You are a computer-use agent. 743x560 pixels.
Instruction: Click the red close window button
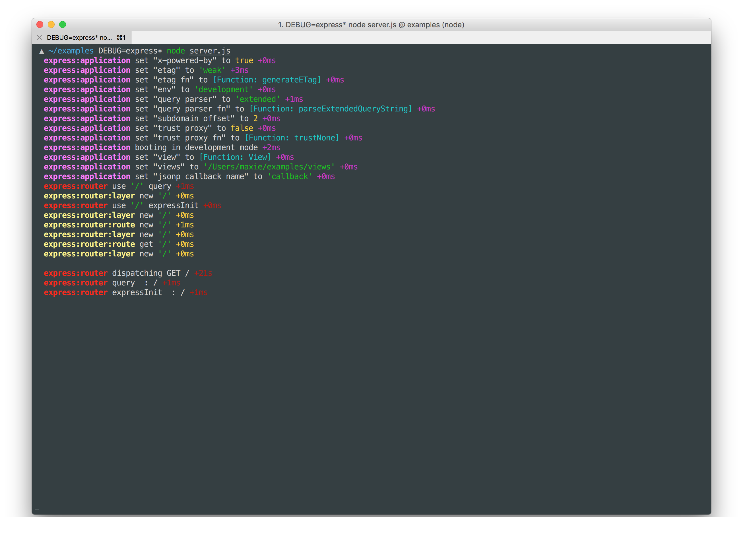point(40,24)
